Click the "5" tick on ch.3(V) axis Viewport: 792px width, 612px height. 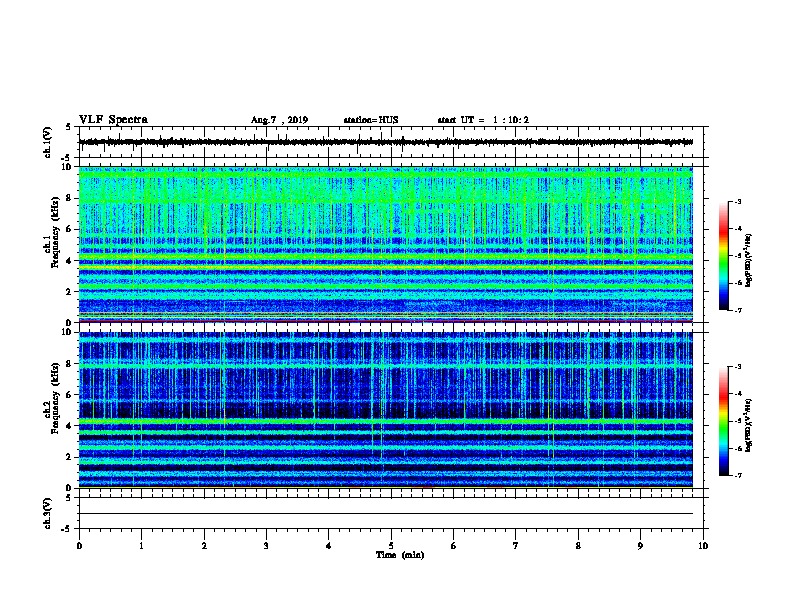click(68, 498)
